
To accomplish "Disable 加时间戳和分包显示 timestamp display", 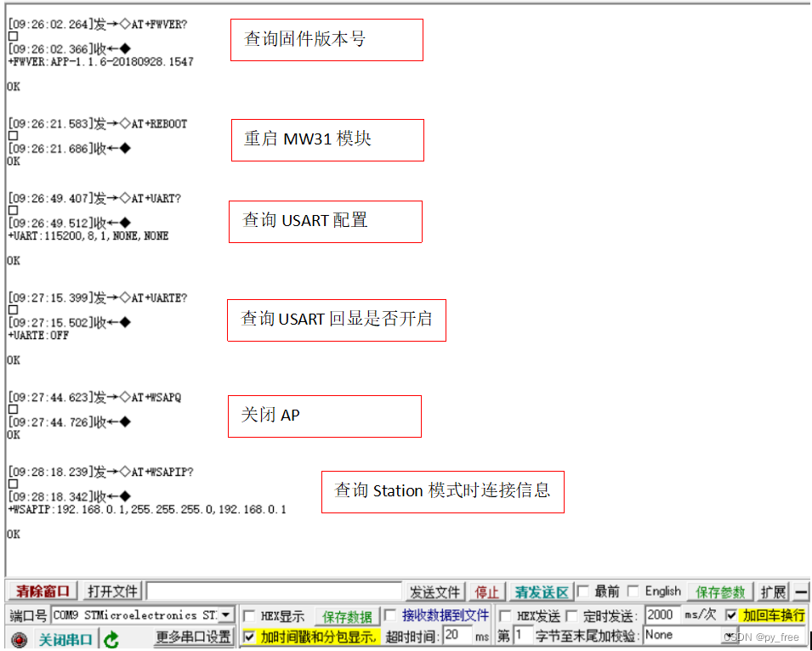I will click(x=249, y=636).
